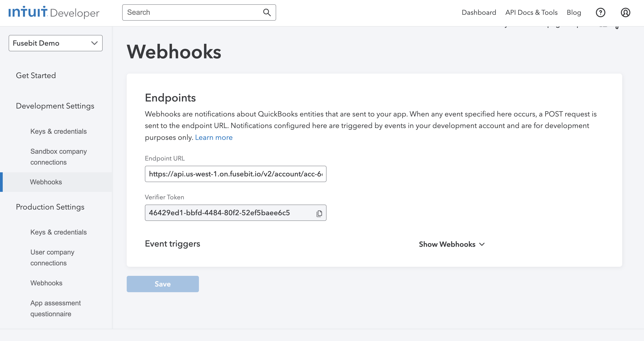Image resolution: width=644 pixels, height=341 pixels.
Task: Open the help question mark icon
Action: (600, 12)
